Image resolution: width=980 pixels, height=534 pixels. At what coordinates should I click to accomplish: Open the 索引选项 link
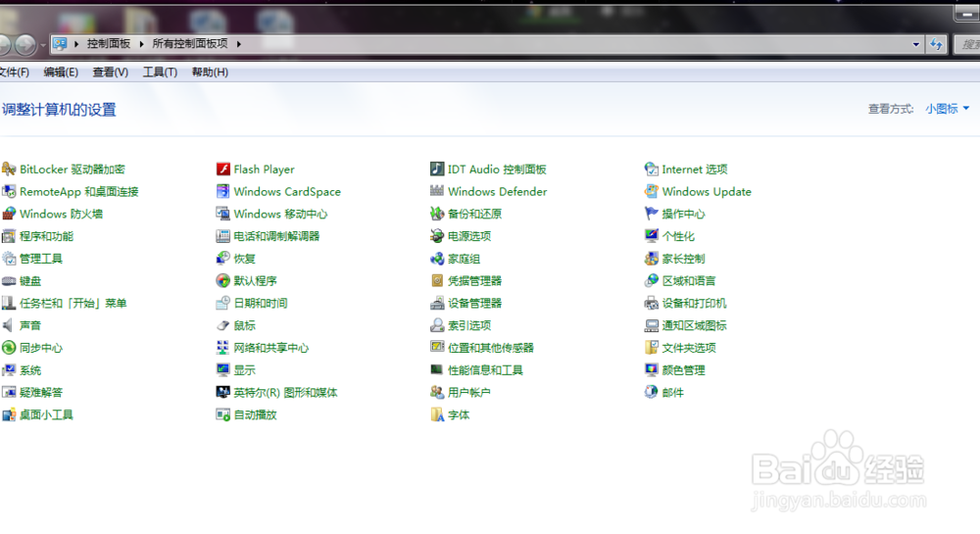(469, 325)
